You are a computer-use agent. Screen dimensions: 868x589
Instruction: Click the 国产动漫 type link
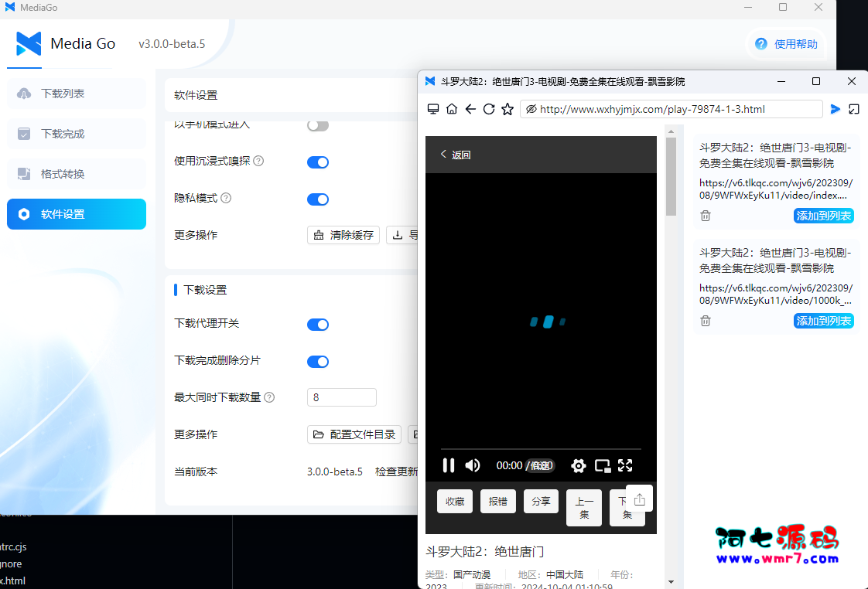tap(472, 574)
